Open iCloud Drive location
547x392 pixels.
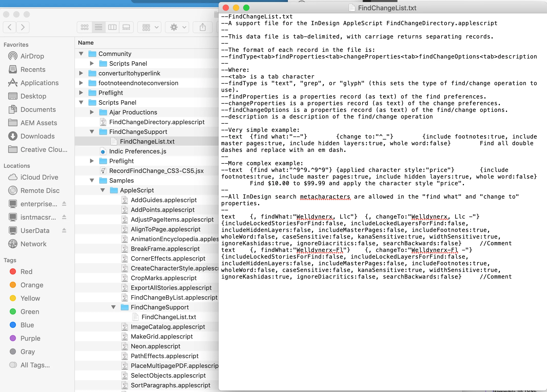(x=33, y=177)
